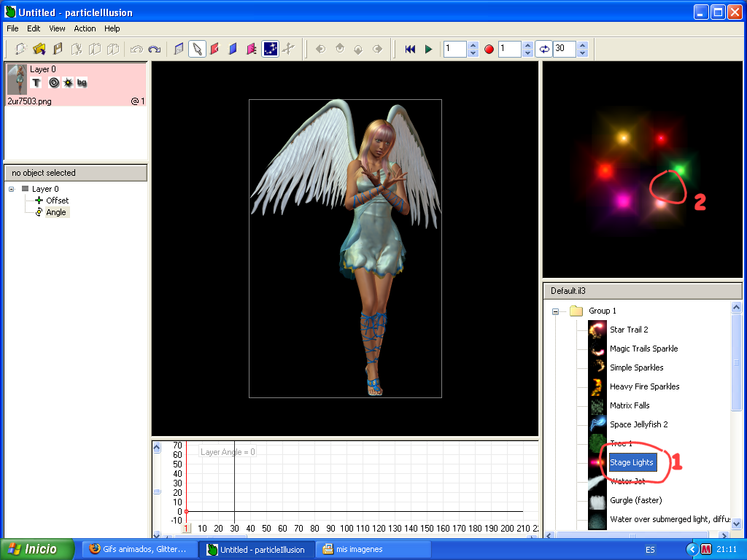Select the Star Trail 2 emitter
Viewport: 747px width, 560px height.
tap(629, 330)
